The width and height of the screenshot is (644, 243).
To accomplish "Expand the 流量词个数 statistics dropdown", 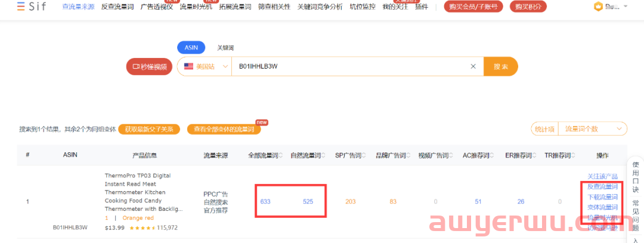I will (x=593, y=129).
